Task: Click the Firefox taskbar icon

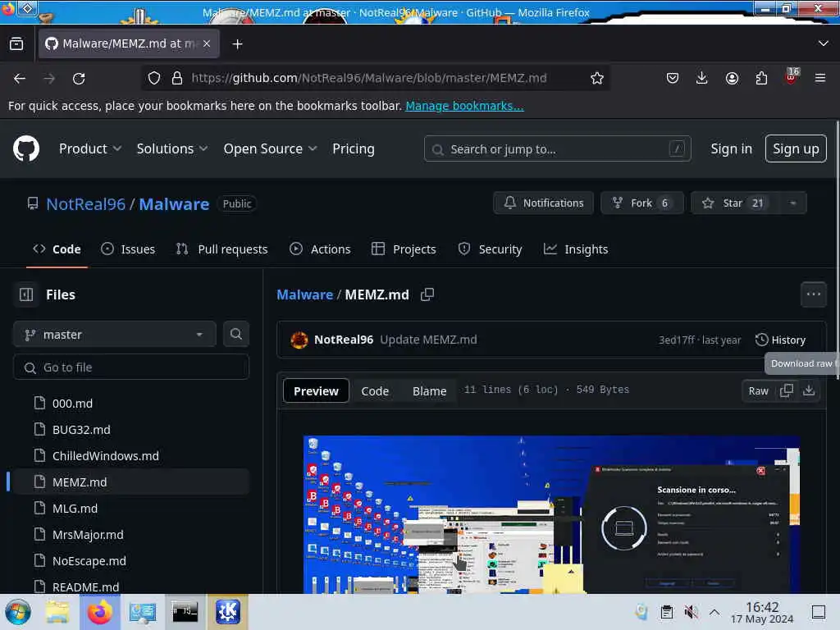Action: [x=100, y=612]
